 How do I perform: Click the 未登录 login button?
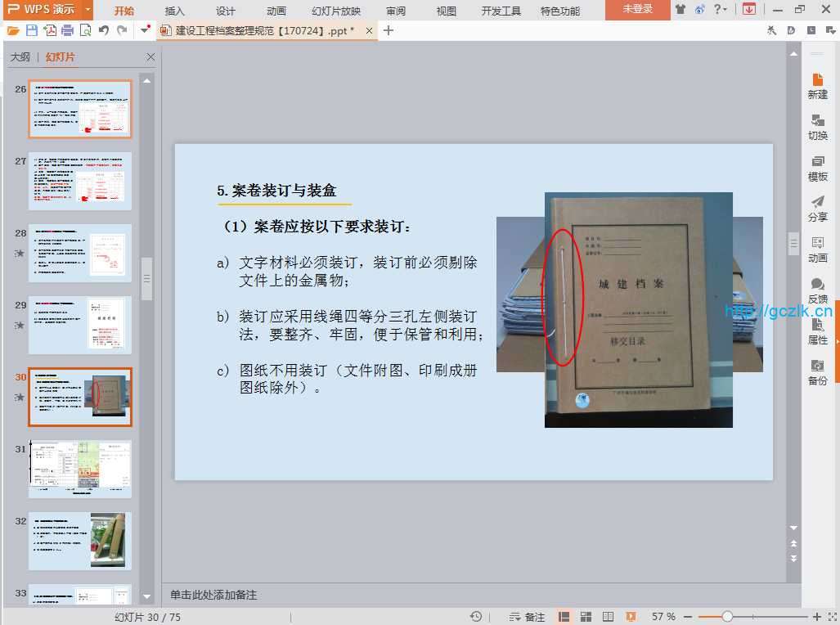(x=637, y=10)
